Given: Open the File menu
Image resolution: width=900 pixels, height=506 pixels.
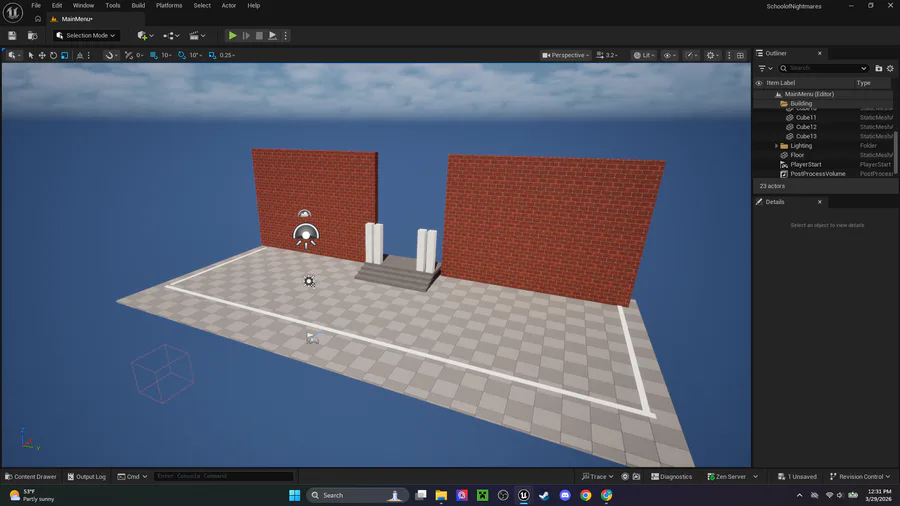Looking at the screenshot, I should pos(36,5).
